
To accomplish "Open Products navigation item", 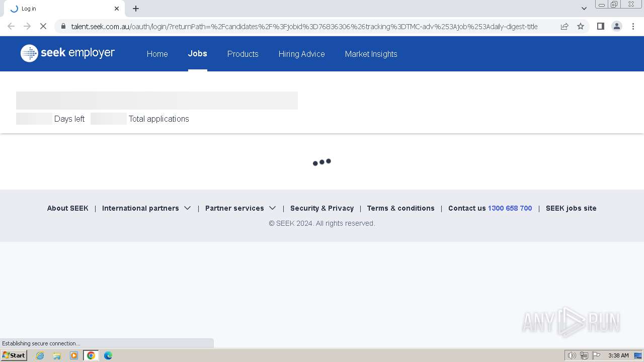I will (243, 54).
